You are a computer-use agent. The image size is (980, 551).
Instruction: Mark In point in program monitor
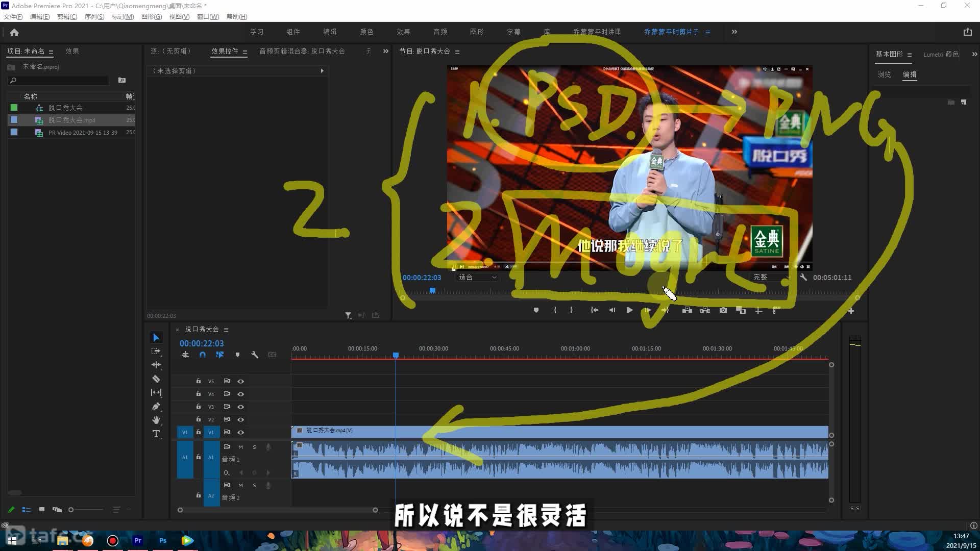(555, 310)
